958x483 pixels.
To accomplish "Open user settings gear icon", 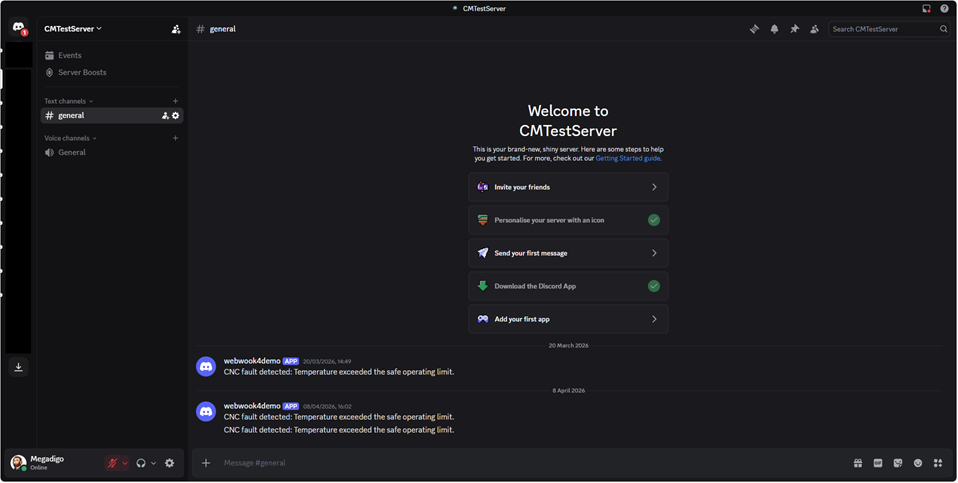I will coord(169,463).
